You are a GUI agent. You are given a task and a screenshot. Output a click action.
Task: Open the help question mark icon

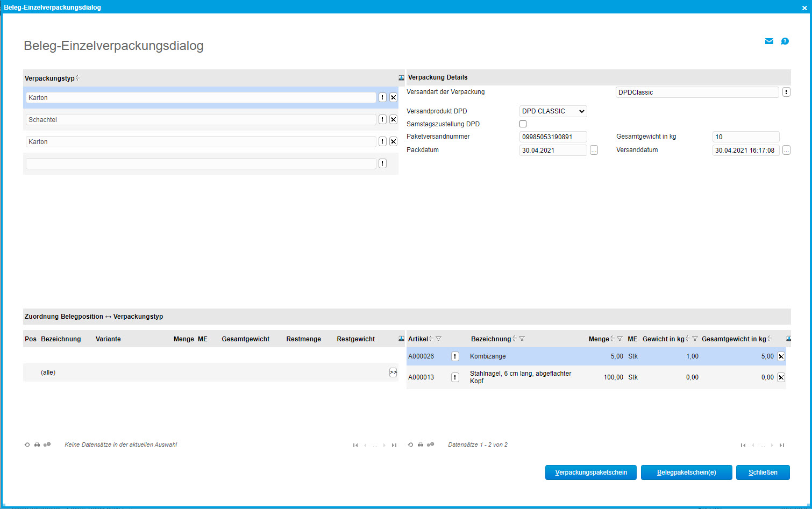coord(785,41)
